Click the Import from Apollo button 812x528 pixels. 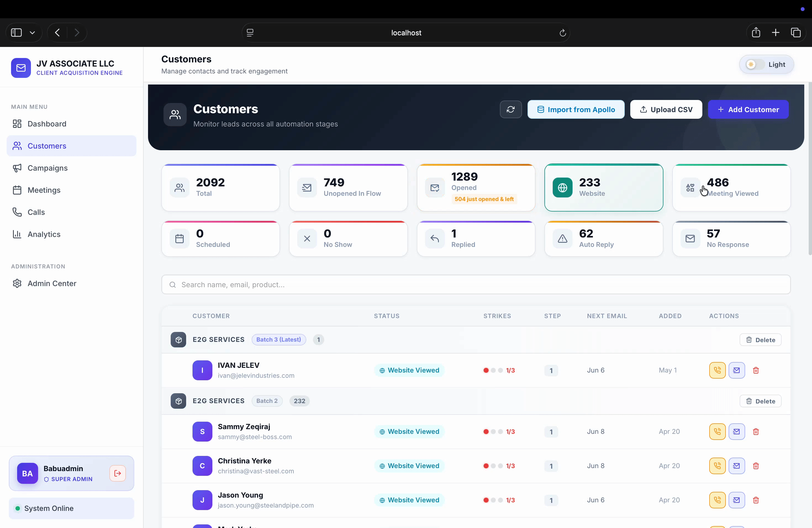click(576, 109)
